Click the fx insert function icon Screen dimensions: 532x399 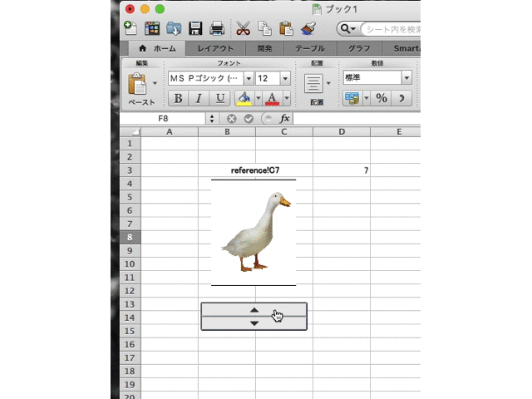(283, 119)
